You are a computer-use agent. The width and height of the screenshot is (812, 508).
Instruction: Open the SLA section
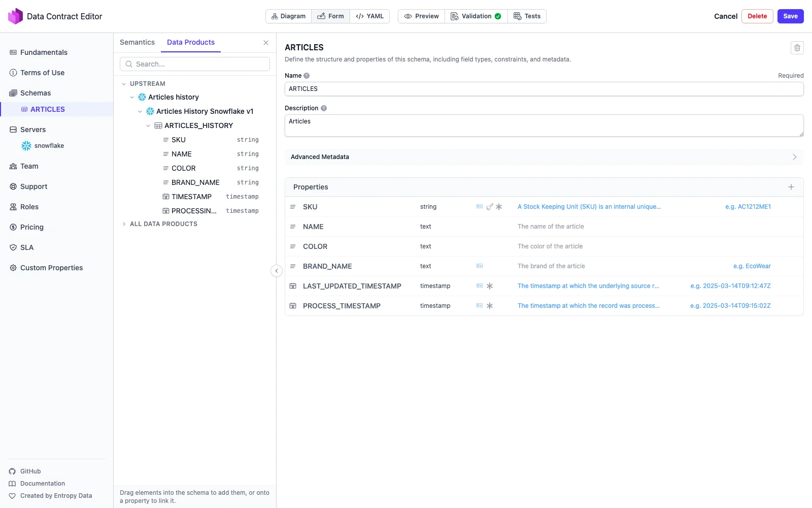[27, 247]
